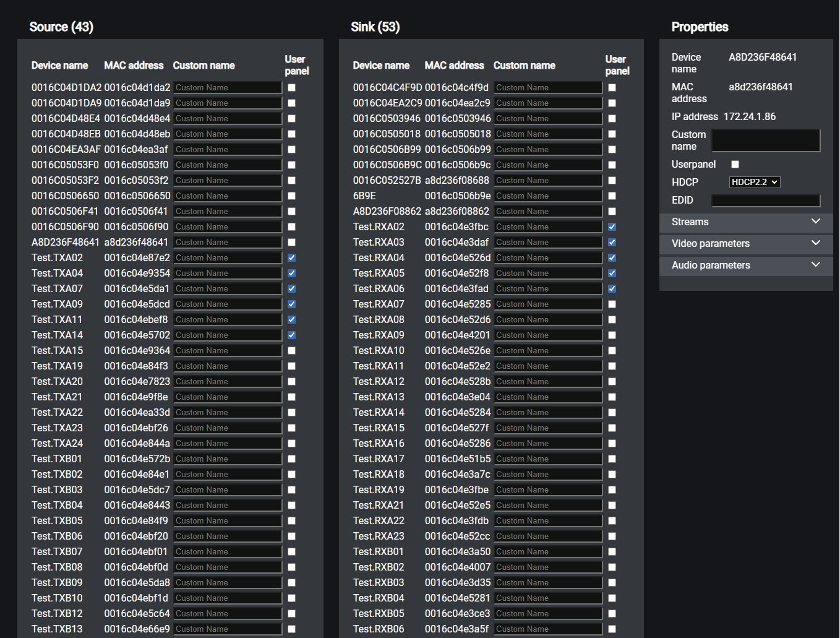The image size is (840, 638).
Task: Expand the Streams section
Action: (745, 222)
